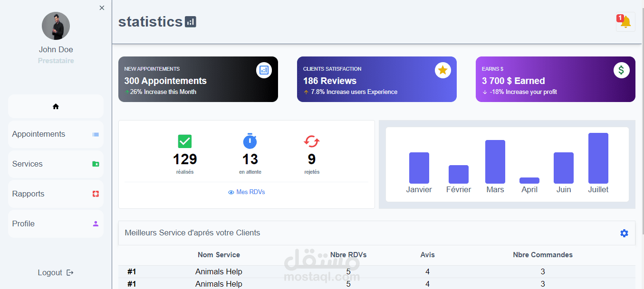Click the Nom Service column header
This screenshot has width=644, height=289.
pyautogui.click(x=219, y=255)
